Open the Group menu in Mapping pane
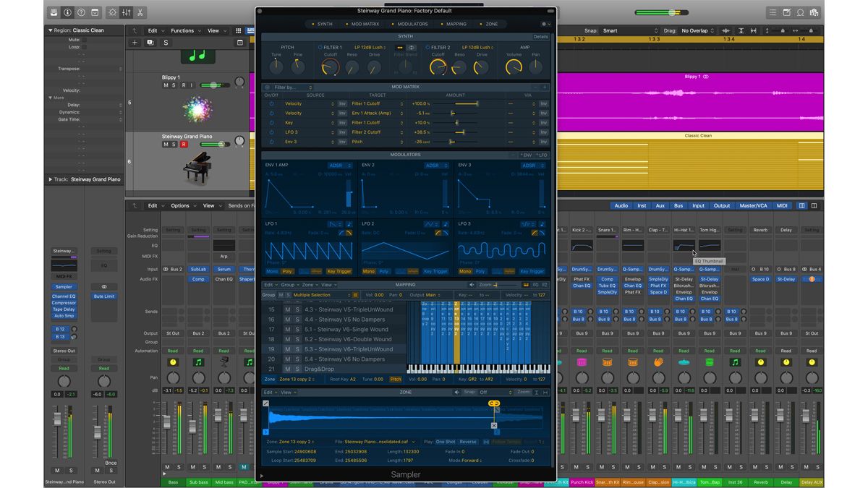The height and width of the screenshot is (488, 868). tap(289, 285)
